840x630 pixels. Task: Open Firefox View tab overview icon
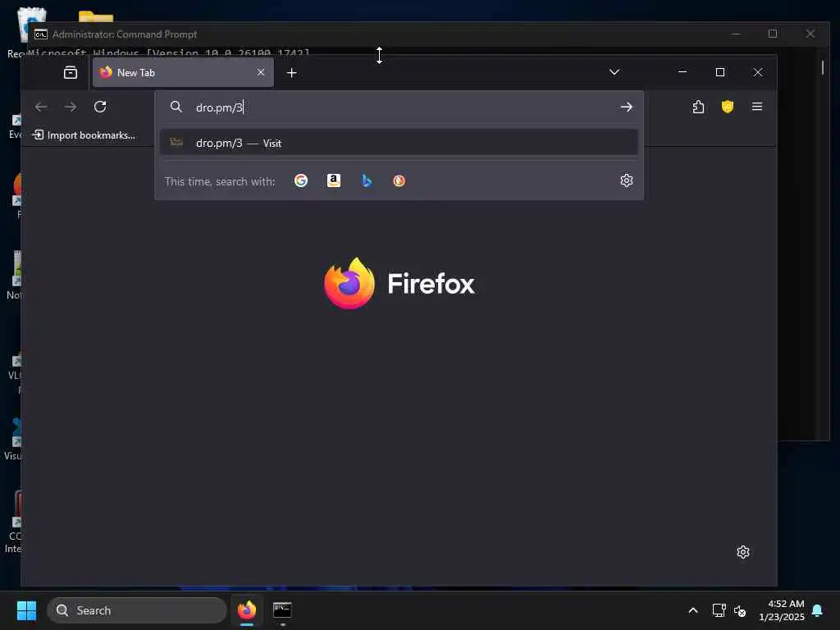pyautogui.click(x=71, y=72)
